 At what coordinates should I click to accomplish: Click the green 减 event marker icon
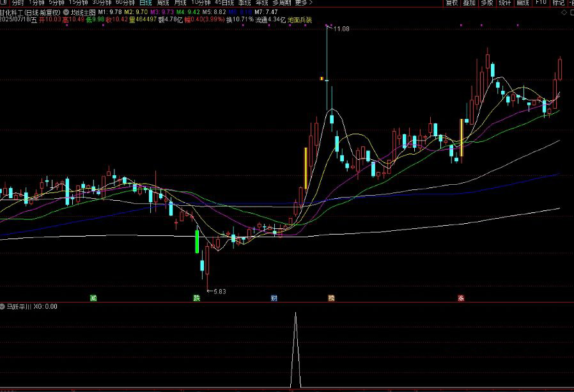[x=93, y=298]
